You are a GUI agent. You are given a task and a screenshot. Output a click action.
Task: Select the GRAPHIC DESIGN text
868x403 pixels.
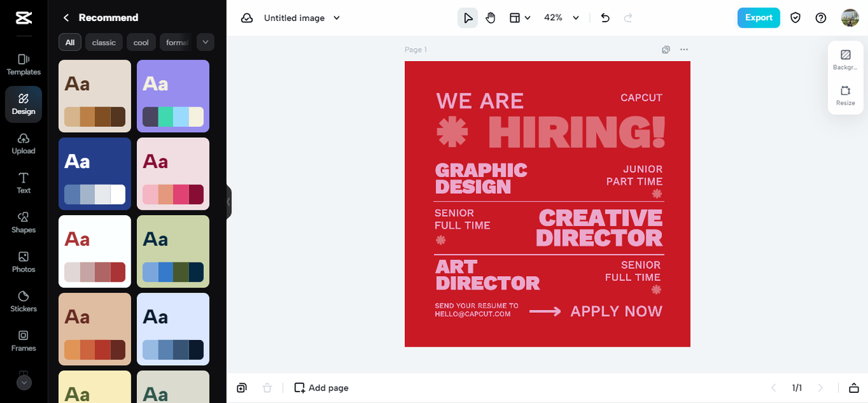pyautogui.click(x=481, y=178)
